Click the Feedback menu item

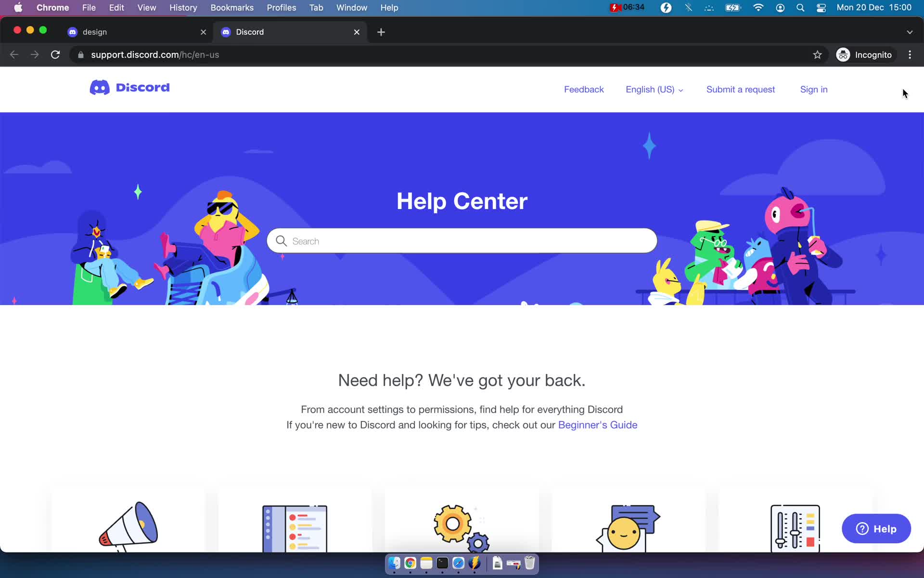584,89
